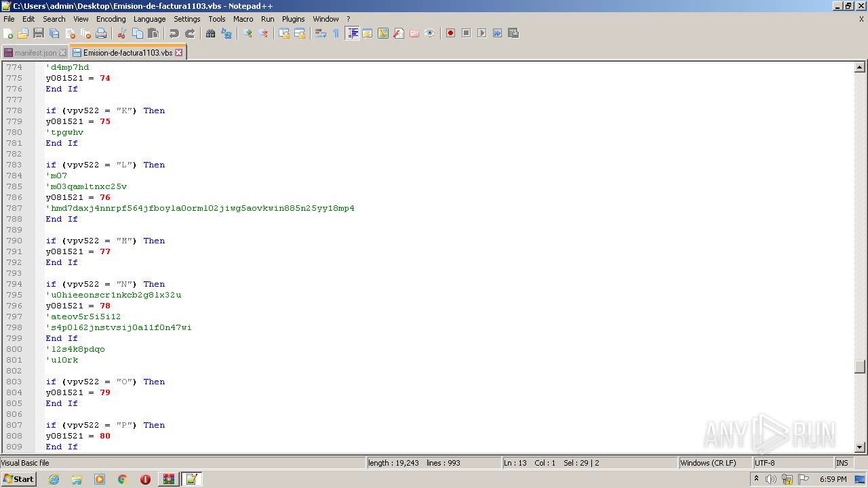Print the document using printer icon
The width and height of the screenshot is (868, 488).
click(x=101, y=33)
